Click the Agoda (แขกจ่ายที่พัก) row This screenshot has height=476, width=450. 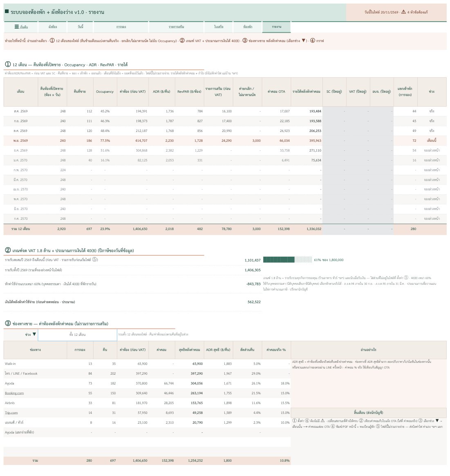point(147,432)
